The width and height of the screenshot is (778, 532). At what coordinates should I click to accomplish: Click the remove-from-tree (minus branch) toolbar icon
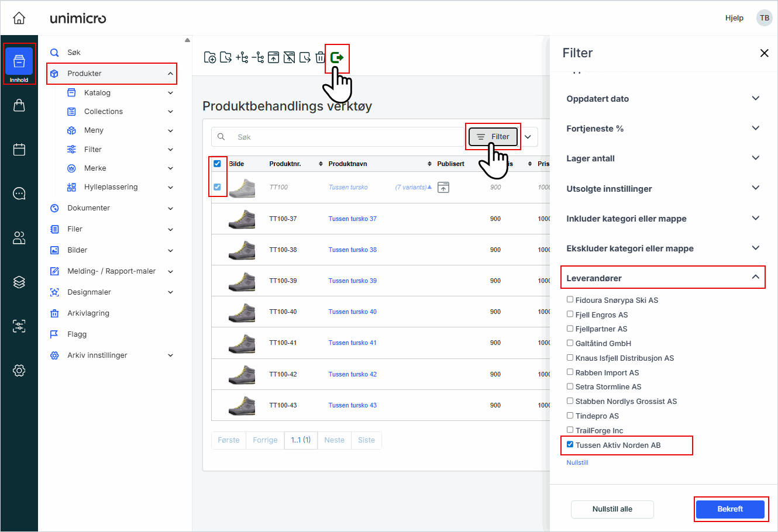258,57
